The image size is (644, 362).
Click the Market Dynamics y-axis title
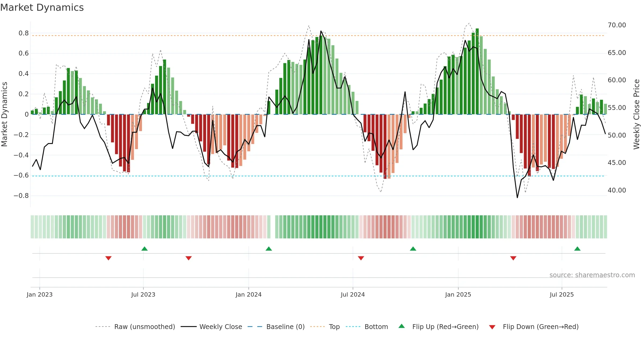coord(4,114)
